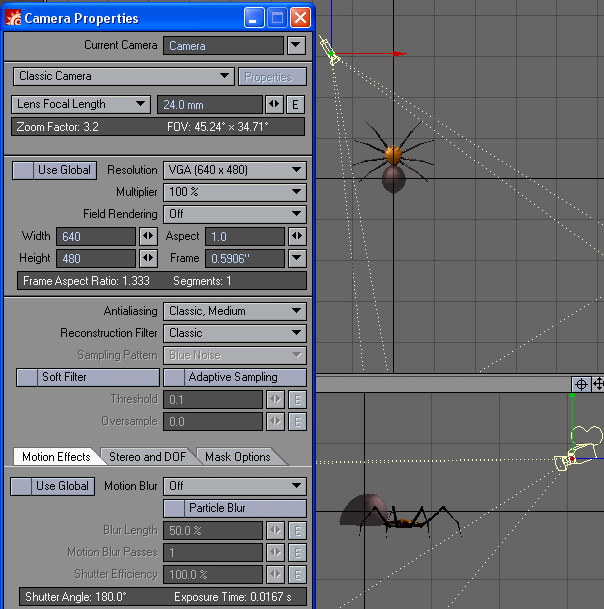The height and width of the screenshot is (609, 604).
Task: Open the Current Camera arrow dropdown
Action: coord(296,45)
